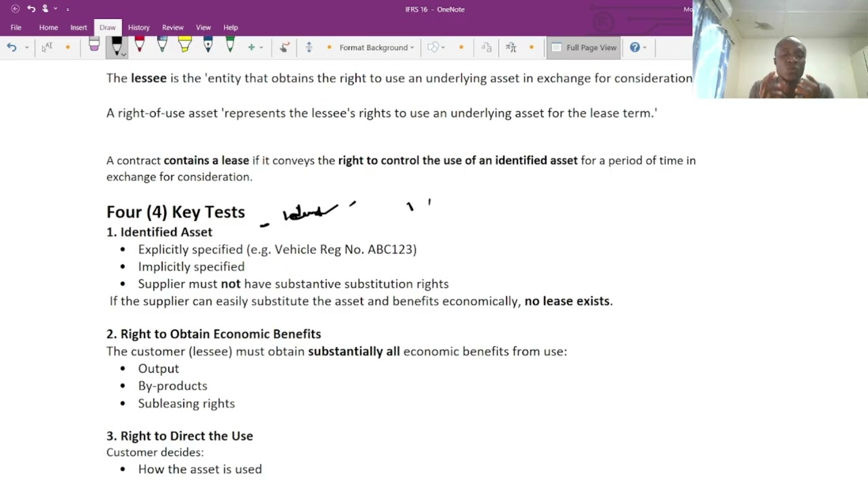
Task: Open the black pen options arrow
Action: click(x=123, y=54)
